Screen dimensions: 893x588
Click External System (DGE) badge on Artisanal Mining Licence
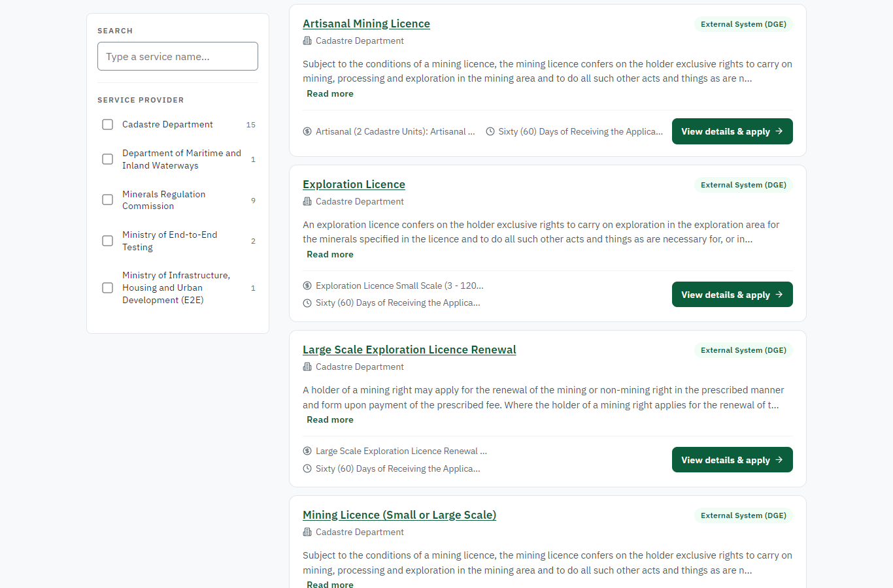click(x=743, y=24)
